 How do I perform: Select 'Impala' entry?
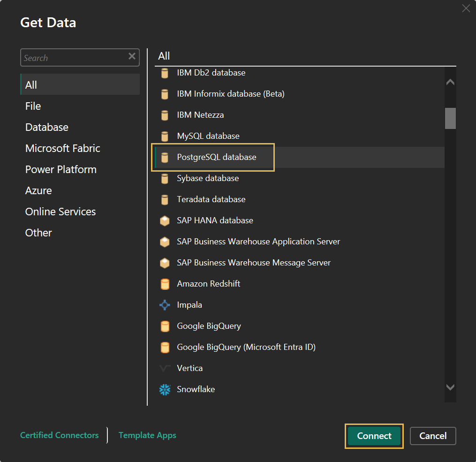click(299, 305)
